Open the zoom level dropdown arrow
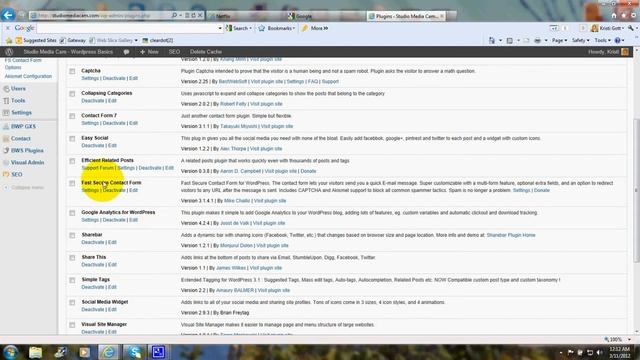 [x=629, y=340]
